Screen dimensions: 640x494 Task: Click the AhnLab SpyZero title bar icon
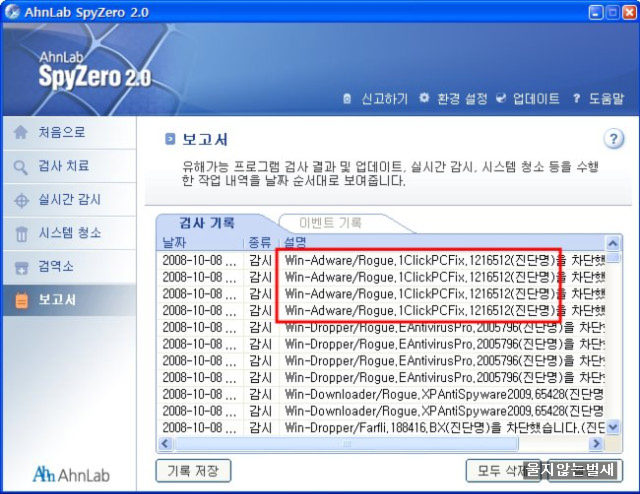(x=12, y=12)
